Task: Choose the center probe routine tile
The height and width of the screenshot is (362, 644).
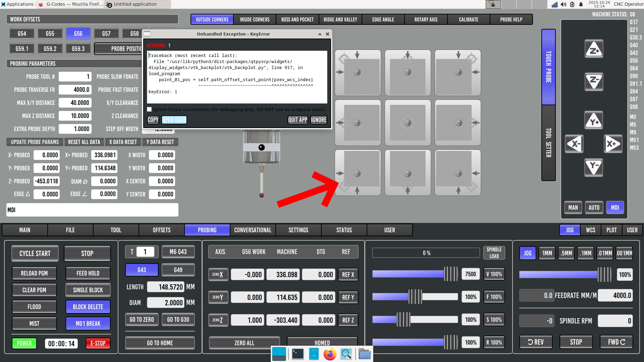Action: pyautogui.click(x=408, y=123)
